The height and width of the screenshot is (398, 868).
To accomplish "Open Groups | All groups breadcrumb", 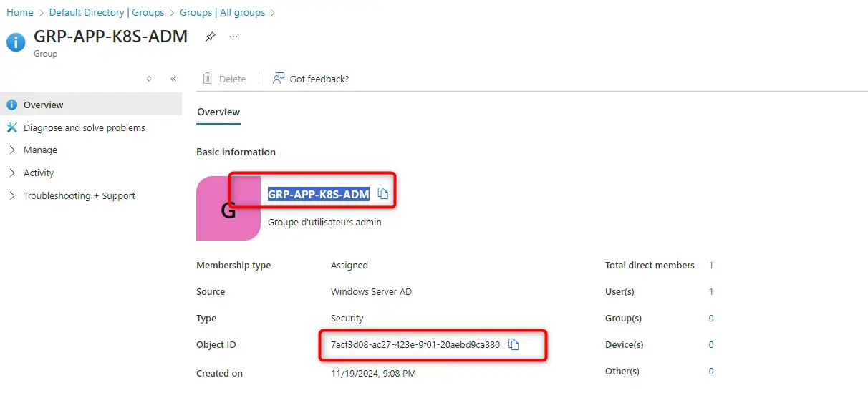I will point(223,13).
